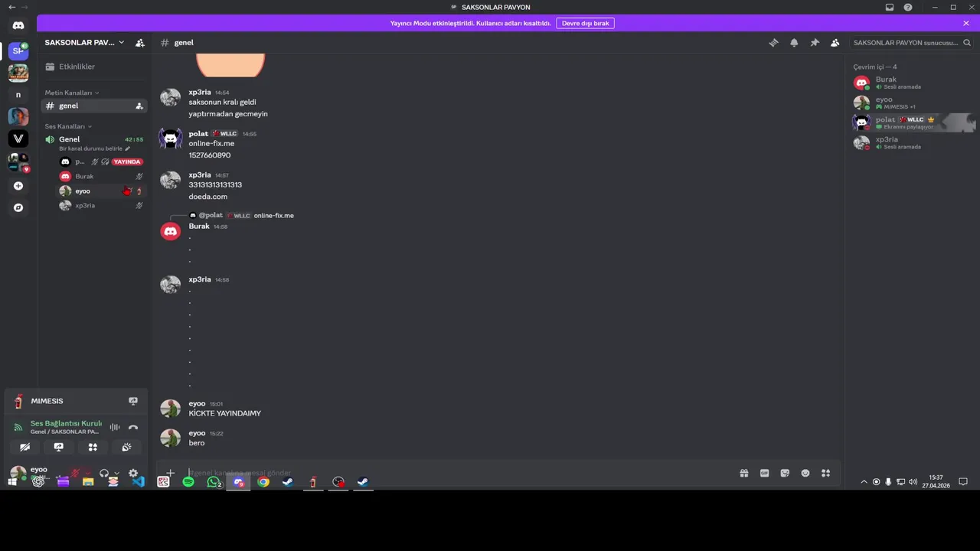Open polat WLLC in member list

click(913, 122)
